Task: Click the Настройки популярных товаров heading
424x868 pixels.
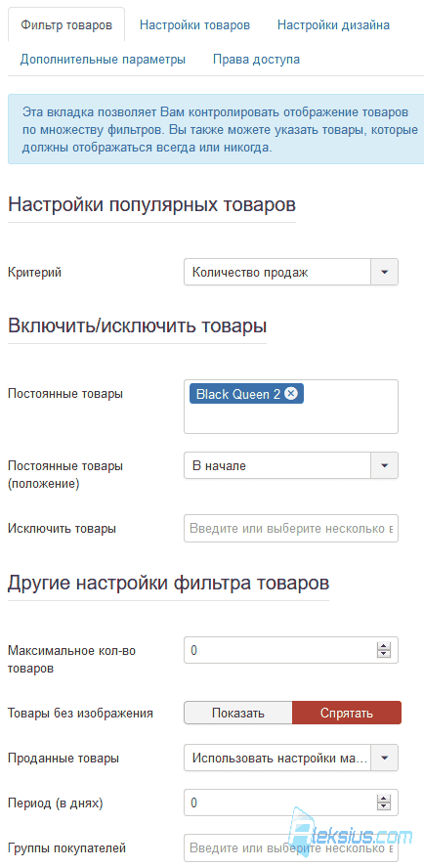Action: (x=151, y=205)
